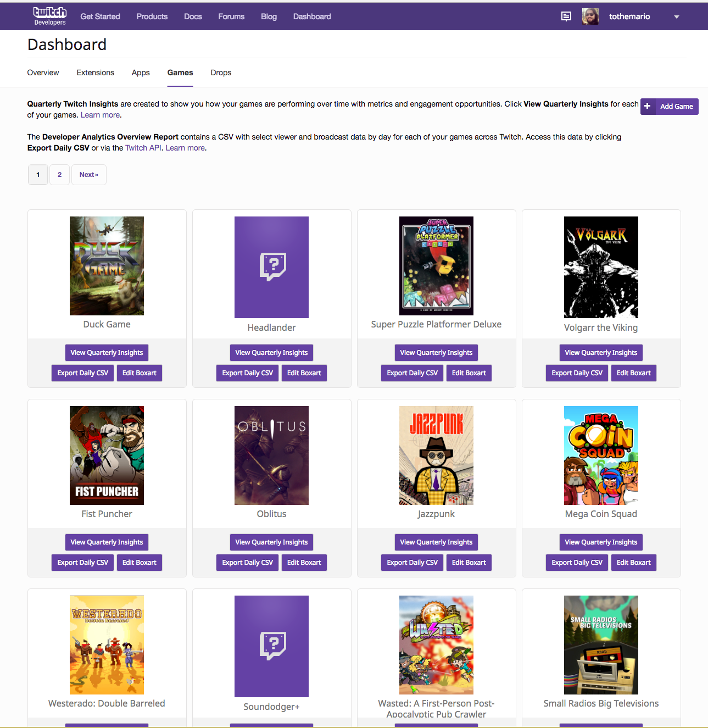Export Daily CSV for Volgarr the Viking
This screenshot has height=728, width=708.
point(577,373)
